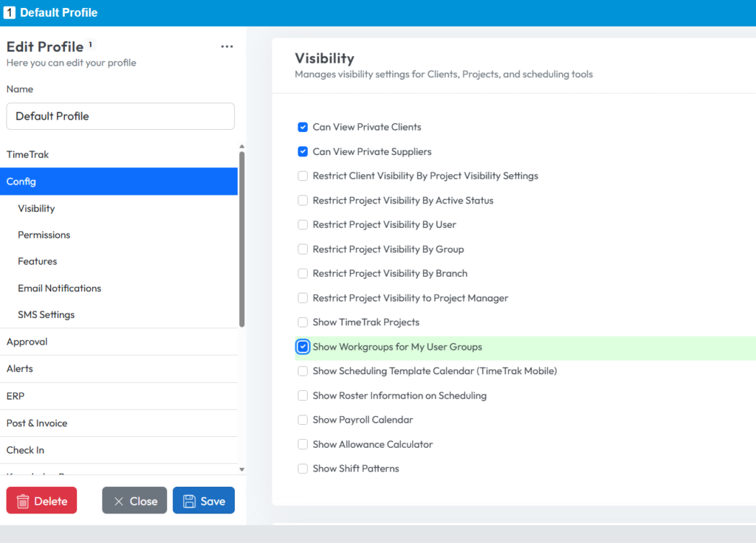Image resolution: width=756 pixels, height=543 pixels.
Task: Click the Save button label
Action: tap(213, 501)
